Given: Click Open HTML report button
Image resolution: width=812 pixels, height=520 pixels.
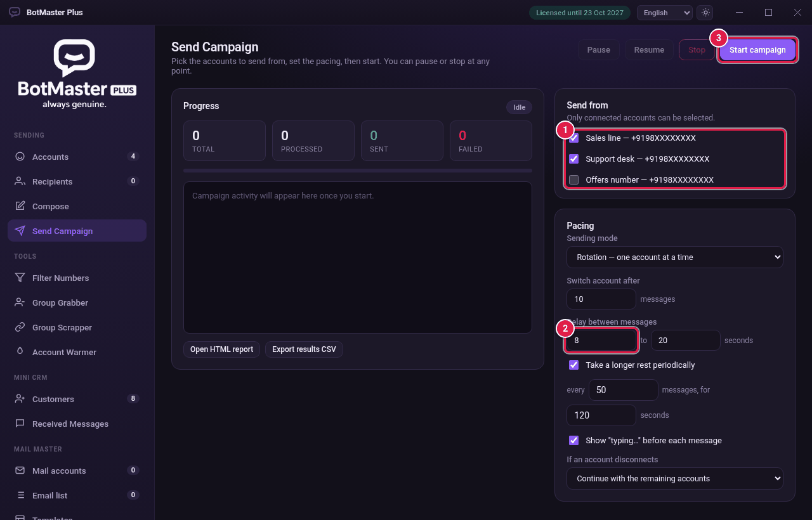Looking at the screenshot, I should click(221, 349).
